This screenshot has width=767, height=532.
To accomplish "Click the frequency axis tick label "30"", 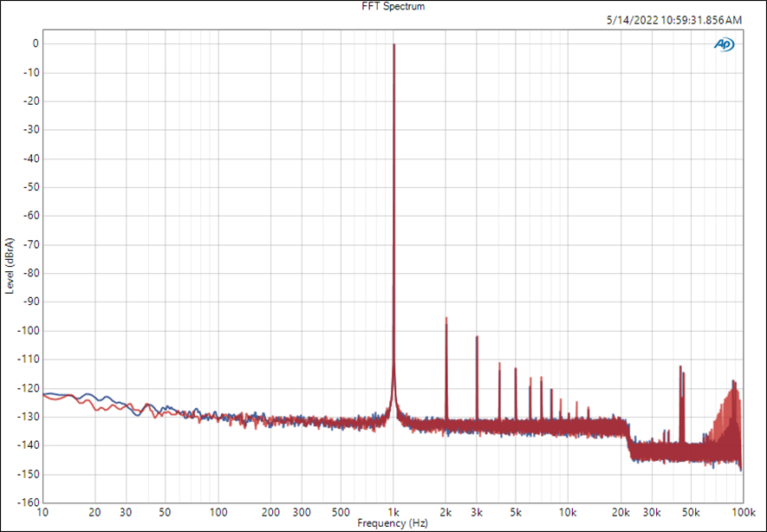I will [x=127, y=512].
